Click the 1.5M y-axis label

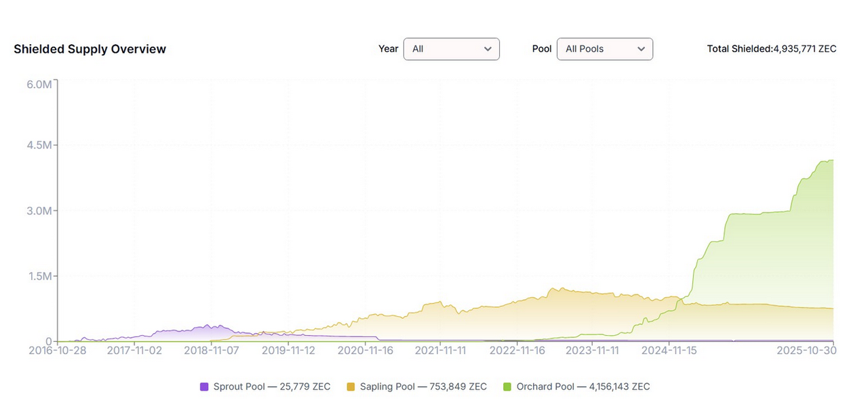tap(39, 276)
